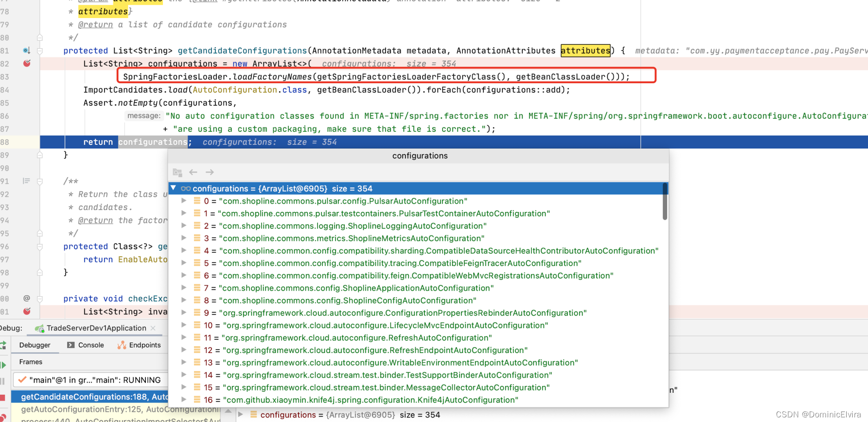The height and width of the screenshot is (422, 868).
Task: Select element 10 LifecycleMvcEndpointAutoConfiguration row
Action: tap(416, 325)
